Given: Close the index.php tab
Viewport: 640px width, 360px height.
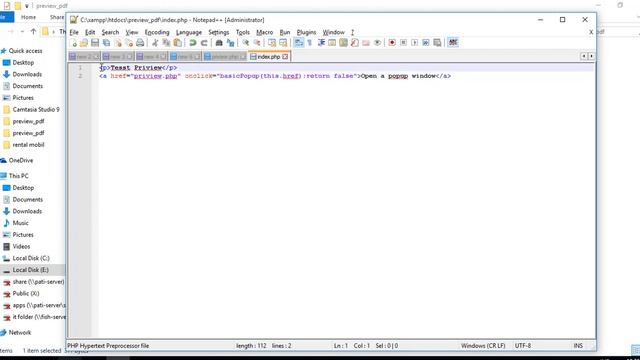Looking at the screenshot, I should click(285, 57).
